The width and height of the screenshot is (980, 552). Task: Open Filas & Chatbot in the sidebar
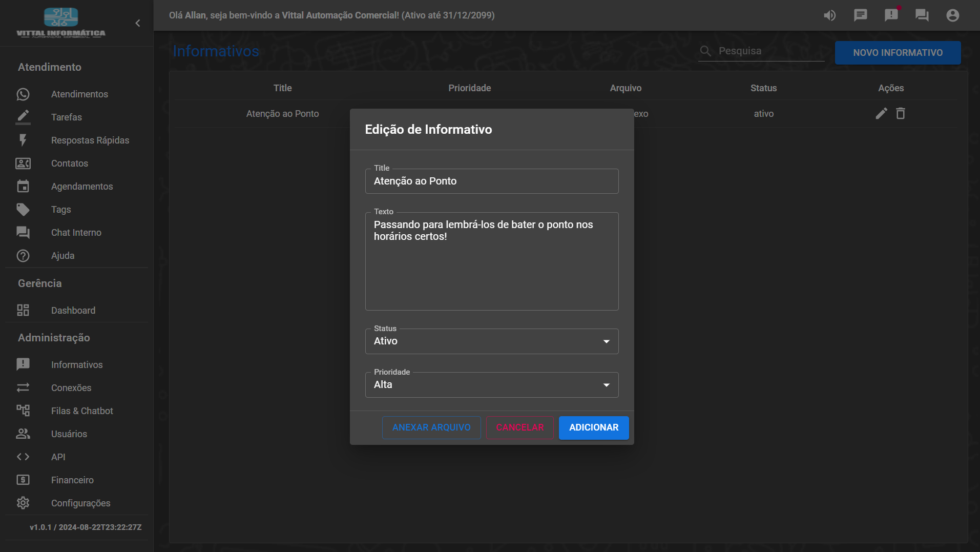[82, 411]
